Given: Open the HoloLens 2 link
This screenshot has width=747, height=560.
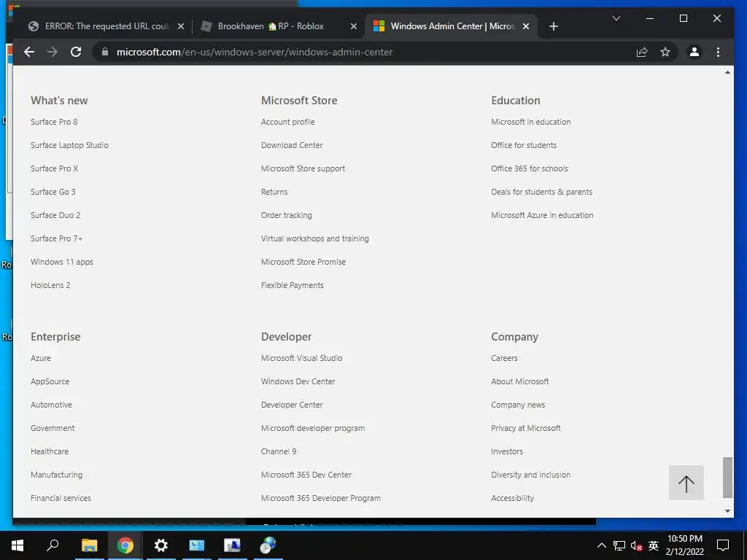Looking at the screenshot, I should [x=50, y=285].
